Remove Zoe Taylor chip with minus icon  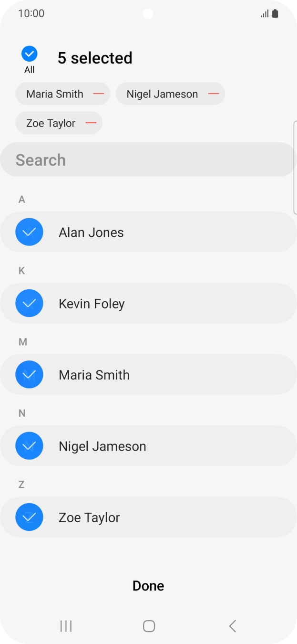click(91, 123)
